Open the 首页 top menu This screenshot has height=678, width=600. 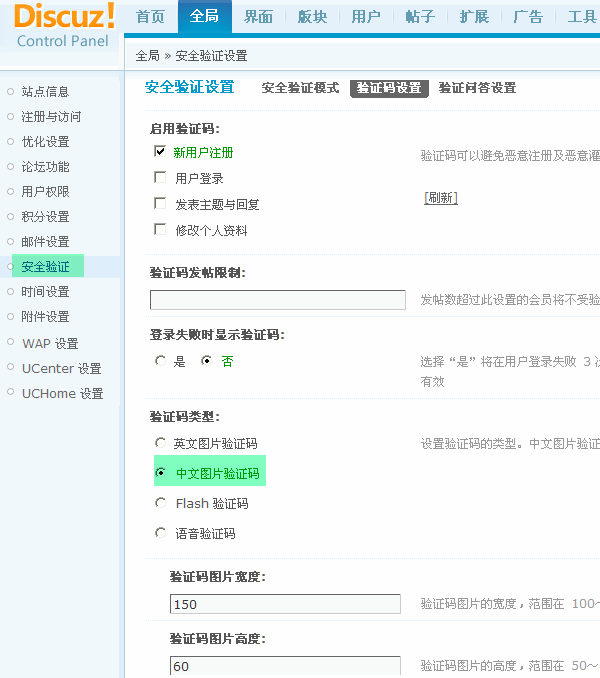pos(150,17)
